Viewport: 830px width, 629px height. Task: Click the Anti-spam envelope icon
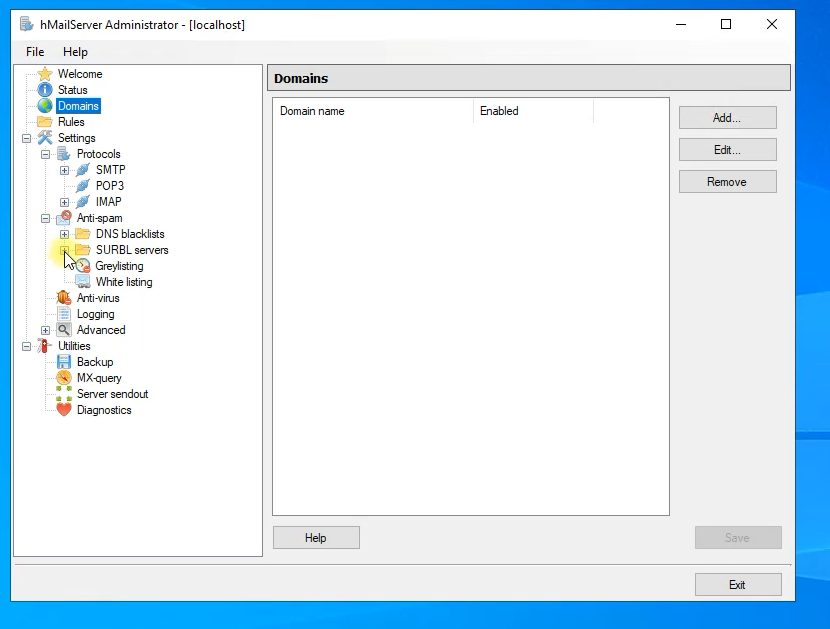64,218
